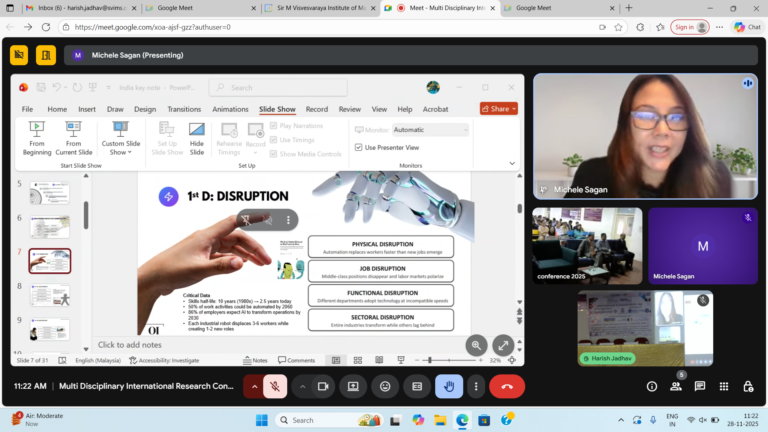Click the PowerPoint Search box
Viewport: 768px width, 432px height.
[278, 88]
